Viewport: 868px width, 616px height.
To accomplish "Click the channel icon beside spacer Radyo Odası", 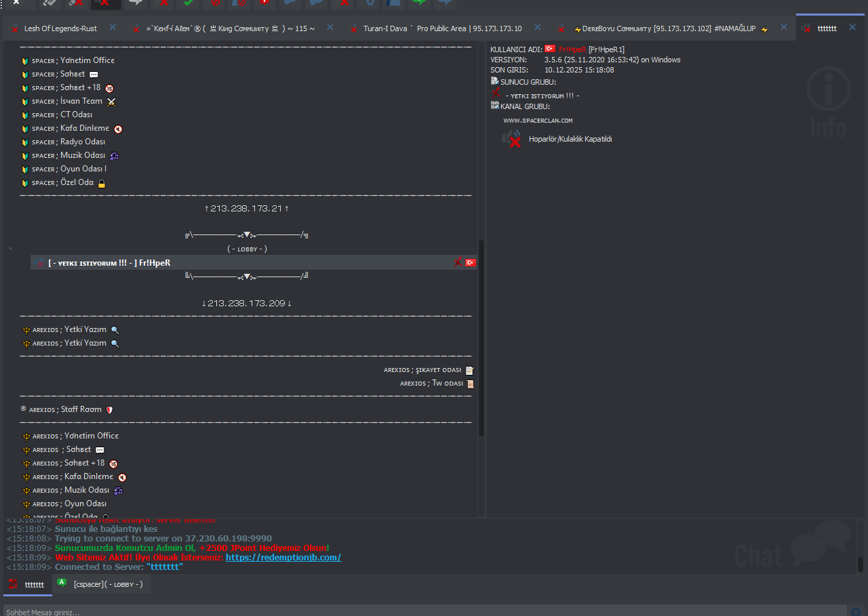I will pos(25,142).
